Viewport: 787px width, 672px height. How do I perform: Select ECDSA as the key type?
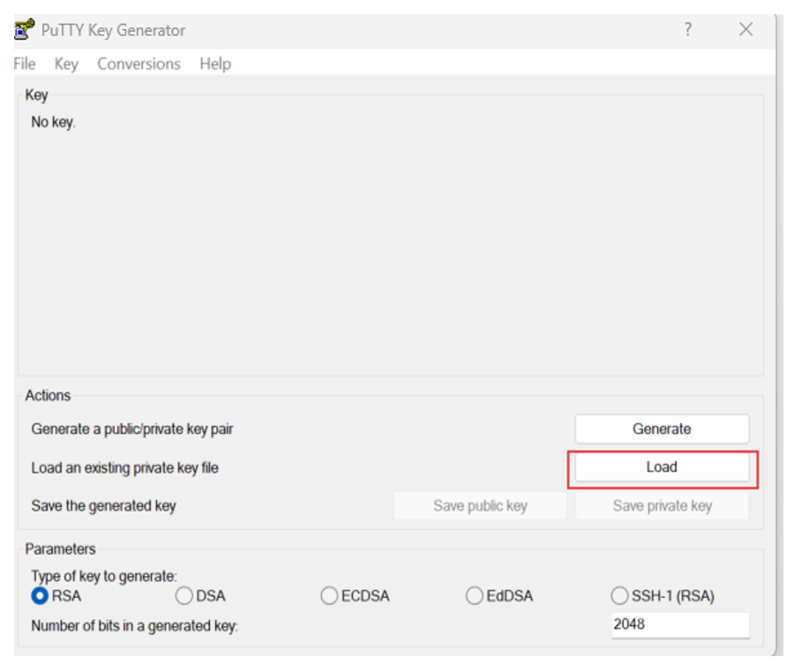(329, 596)
